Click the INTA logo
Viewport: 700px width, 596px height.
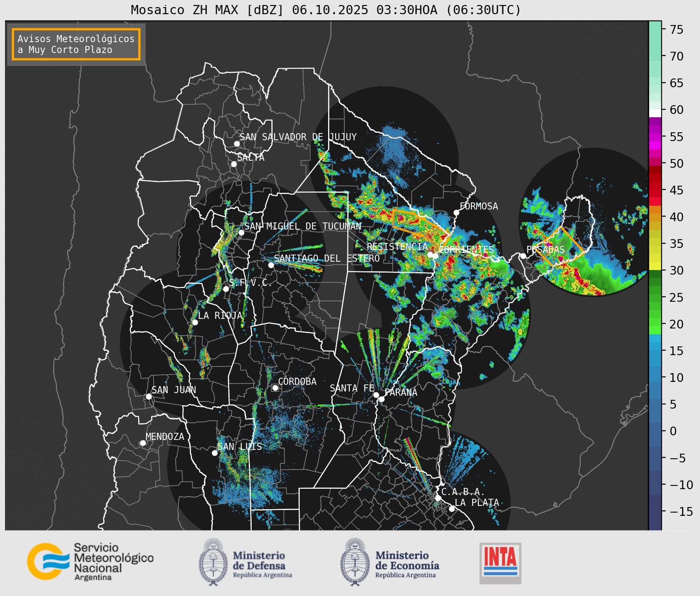(x=500, y=563)
